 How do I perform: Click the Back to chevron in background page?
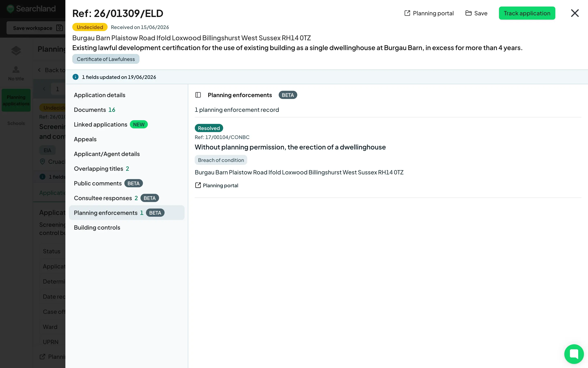coord(39,70)
